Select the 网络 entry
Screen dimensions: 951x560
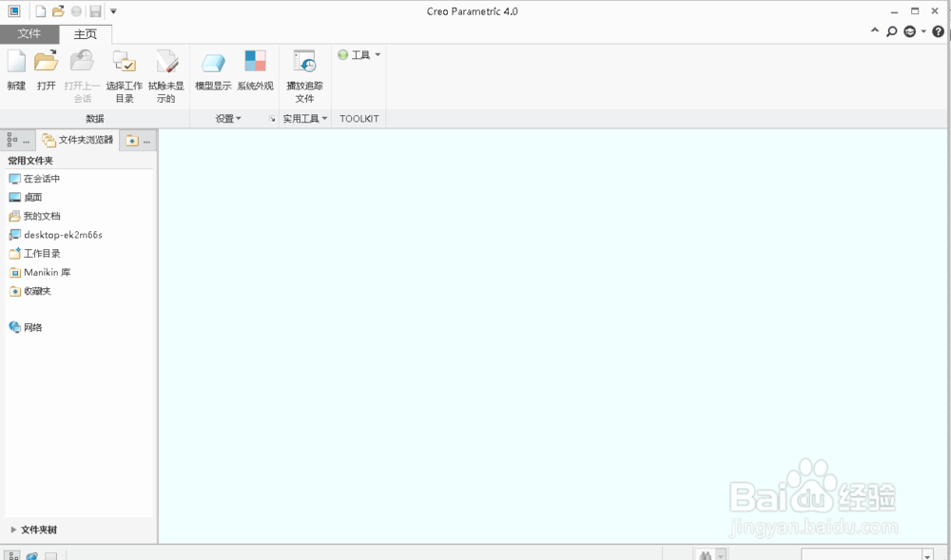tap(26, 328)
